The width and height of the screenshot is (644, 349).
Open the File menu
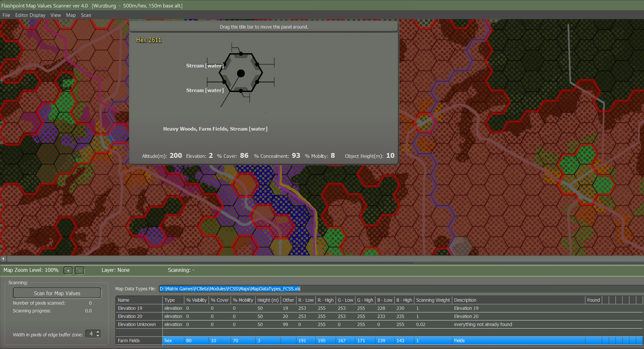click(x=6, y=15)
